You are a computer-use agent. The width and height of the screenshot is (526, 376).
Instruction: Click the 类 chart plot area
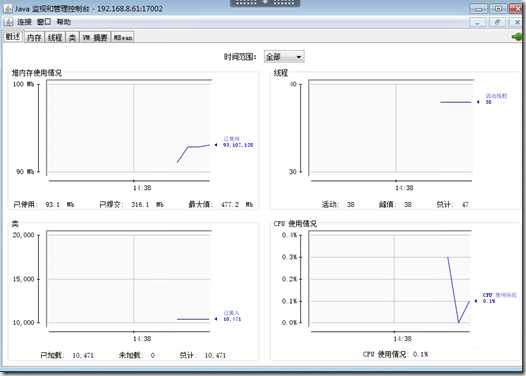pyautogui.click(x=129, y=278)
